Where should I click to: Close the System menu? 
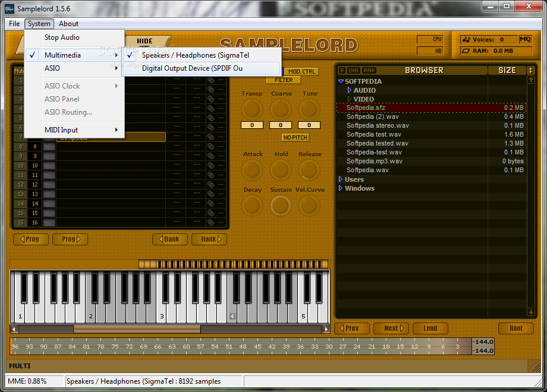(x=39, y=24)
